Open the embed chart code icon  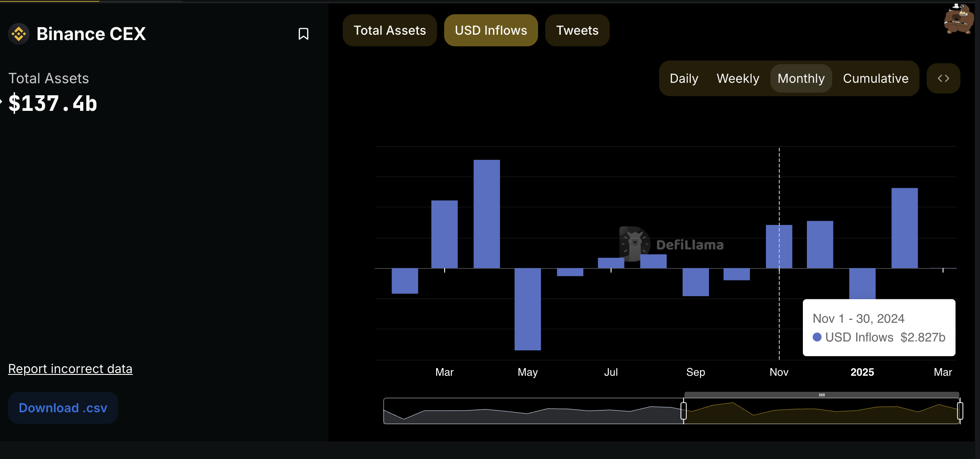click(x=943, y=78)
